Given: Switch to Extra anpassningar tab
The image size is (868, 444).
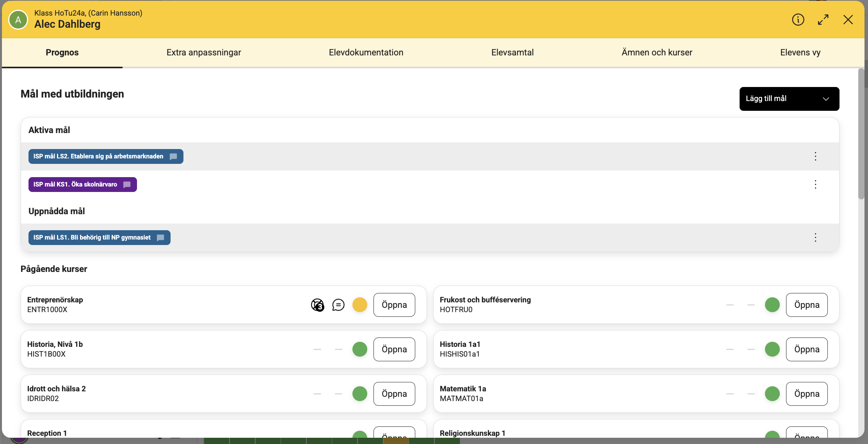Looking at the screenshot, I should 203,53.
